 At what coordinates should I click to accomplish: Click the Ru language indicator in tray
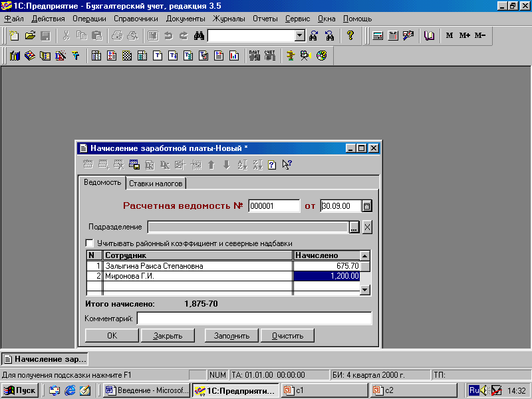(473, 390)
